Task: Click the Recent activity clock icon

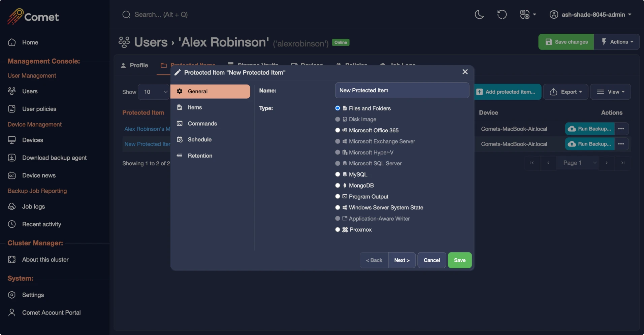Action: click(12, 224)
